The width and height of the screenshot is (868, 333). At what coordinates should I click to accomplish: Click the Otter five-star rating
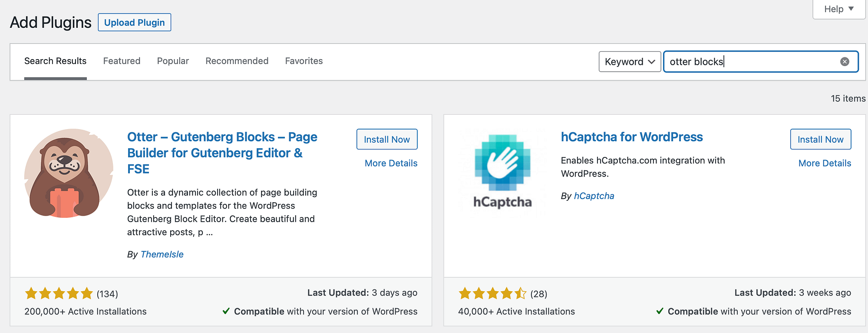click(59, 294)
